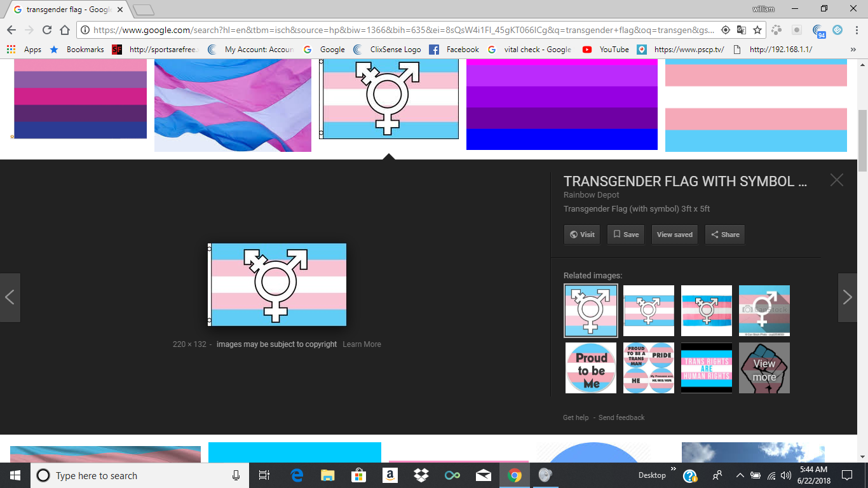868x488 pixels.
Task: Expand the bookmarks bar overflow chevron
Action: click(853, 50)
